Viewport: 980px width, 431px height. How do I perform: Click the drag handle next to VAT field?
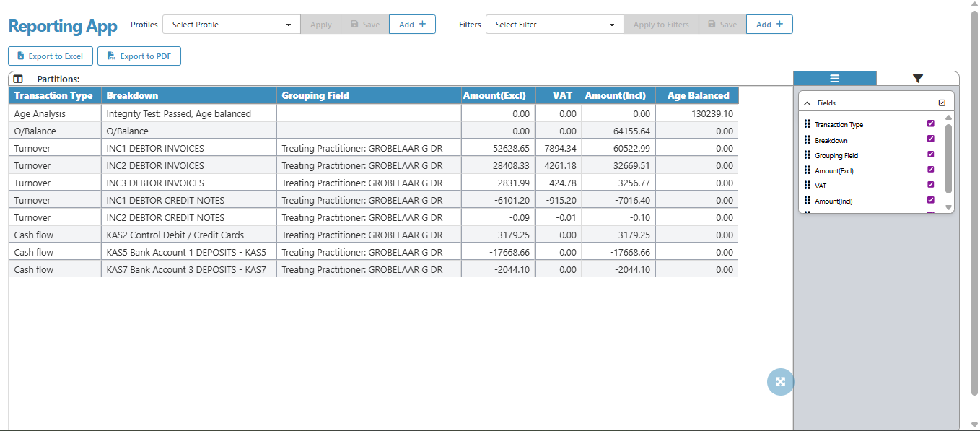tap(807, 186)
